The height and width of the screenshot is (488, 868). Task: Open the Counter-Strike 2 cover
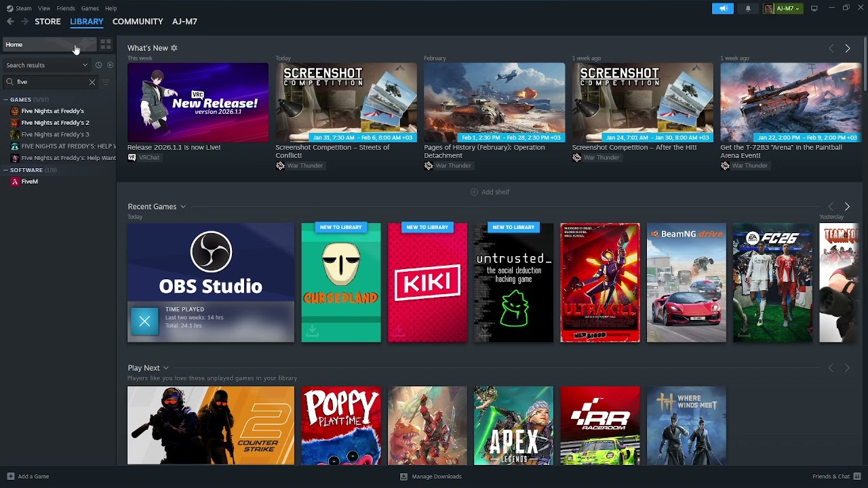211,426
